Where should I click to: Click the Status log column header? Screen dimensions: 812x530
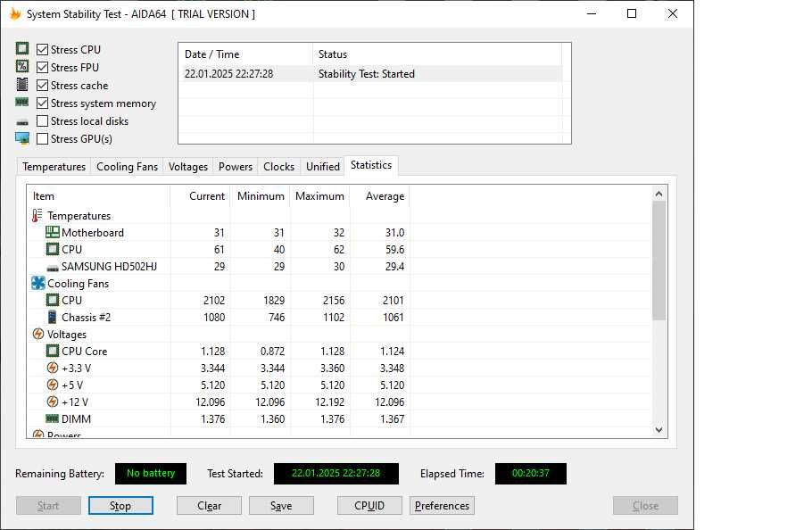437,54
